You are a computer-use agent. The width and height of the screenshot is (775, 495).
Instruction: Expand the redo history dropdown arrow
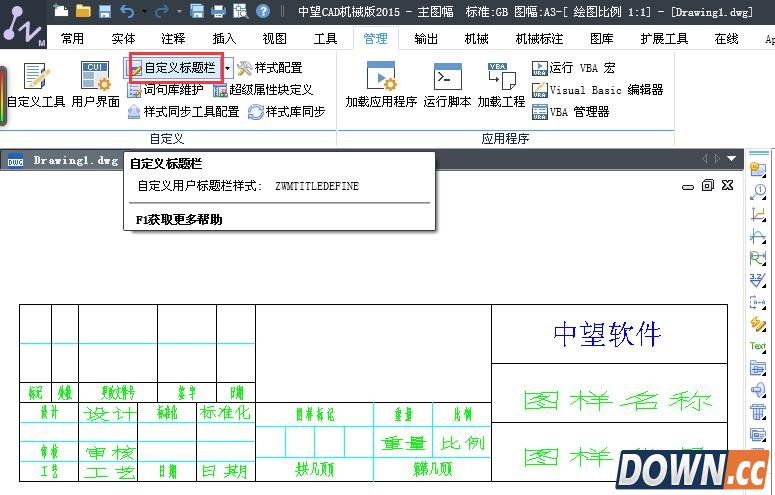(179, 11)
